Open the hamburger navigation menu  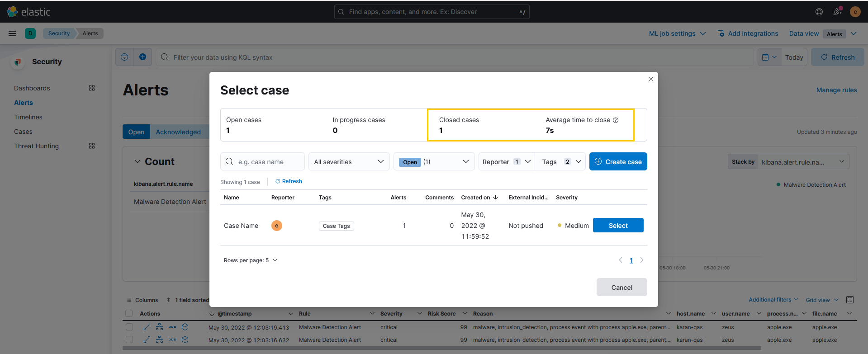click(x=12, y=33)
